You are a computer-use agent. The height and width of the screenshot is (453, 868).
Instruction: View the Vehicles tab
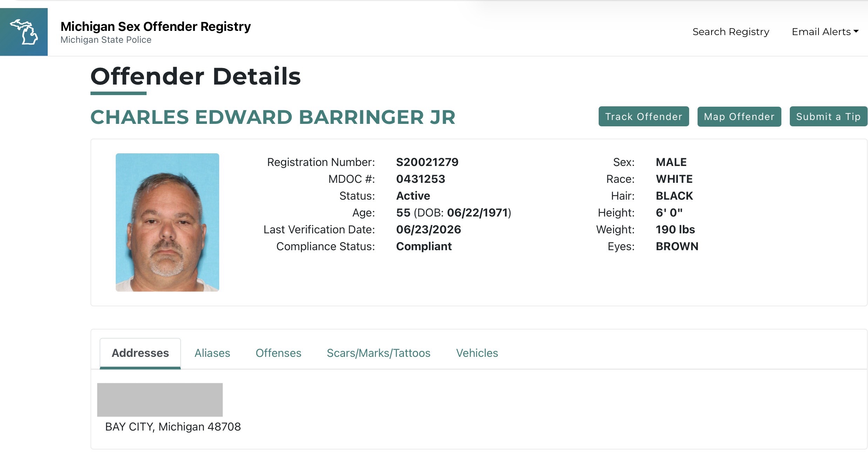click(477, 353)
